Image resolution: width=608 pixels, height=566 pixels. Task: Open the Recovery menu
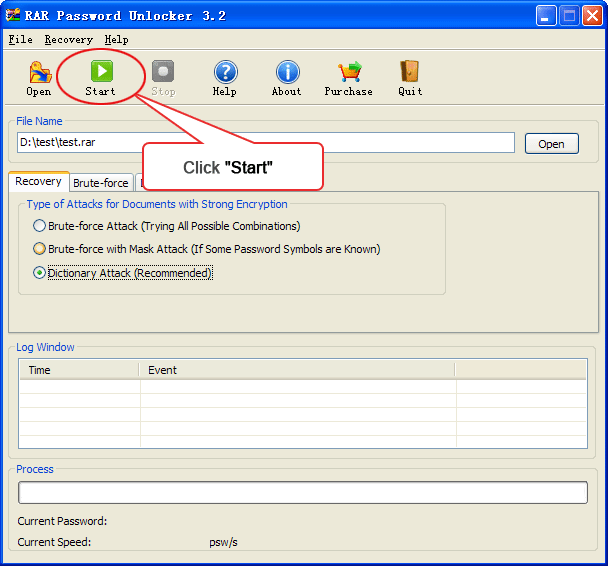tap(69, 40)
